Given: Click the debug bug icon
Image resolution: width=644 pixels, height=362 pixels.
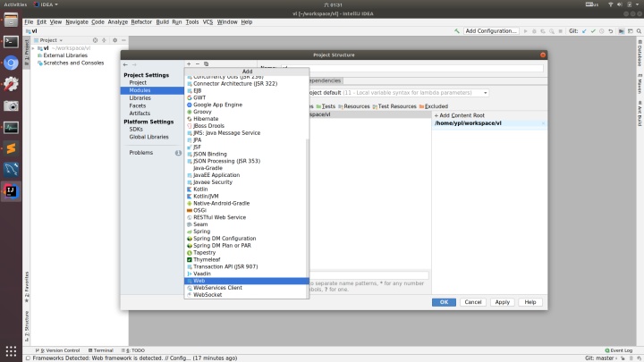Looking at the screenshot, I should [x=534, y=31].
